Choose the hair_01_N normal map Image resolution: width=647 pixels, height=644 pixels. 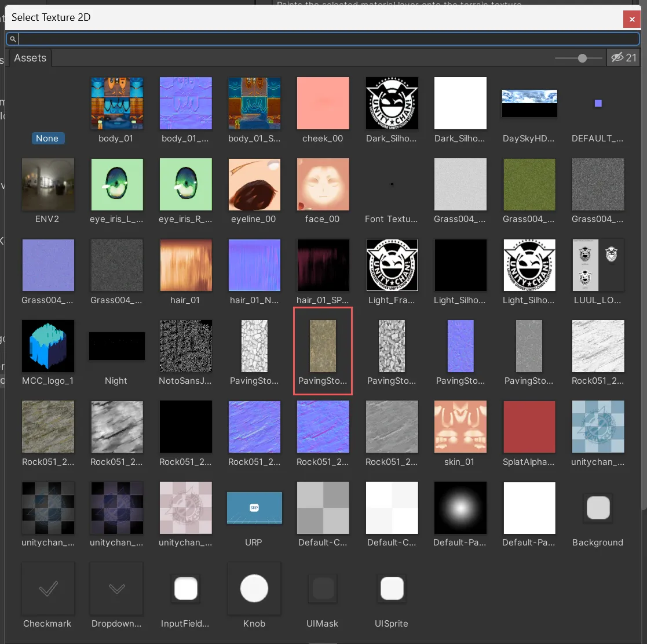(254, 265)
